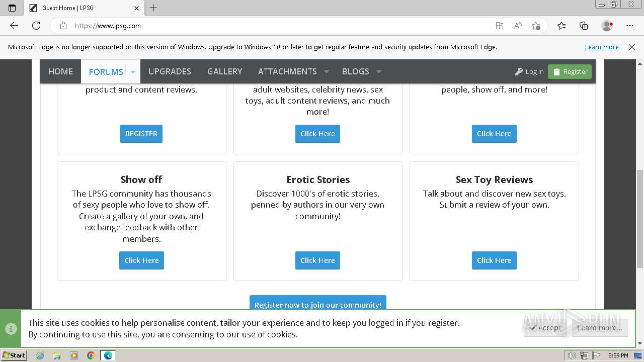This screenshot has height=362, width=644.
Task: Click the taskbar clock showing 8:59 PM
Action: 618,355
